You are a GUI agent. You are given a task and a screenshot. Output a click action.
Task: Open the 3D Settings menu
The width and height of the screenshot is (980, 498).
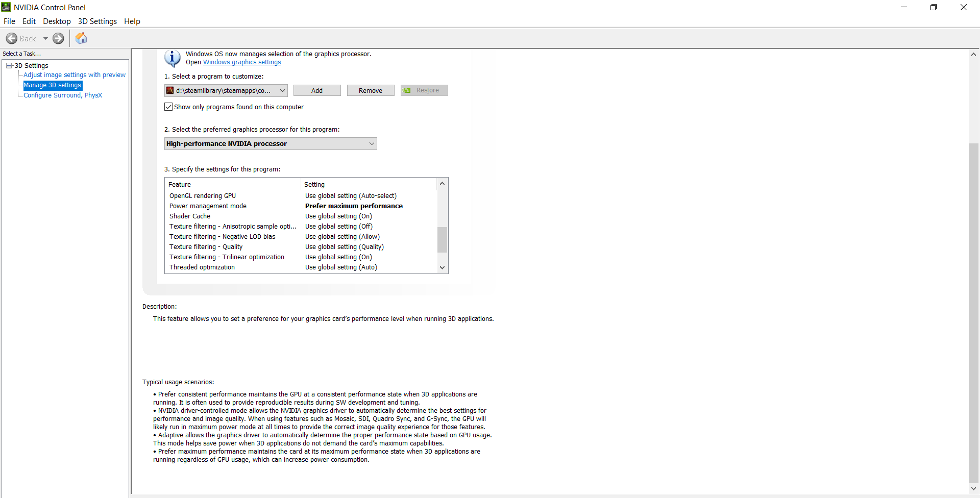point(97,21)
